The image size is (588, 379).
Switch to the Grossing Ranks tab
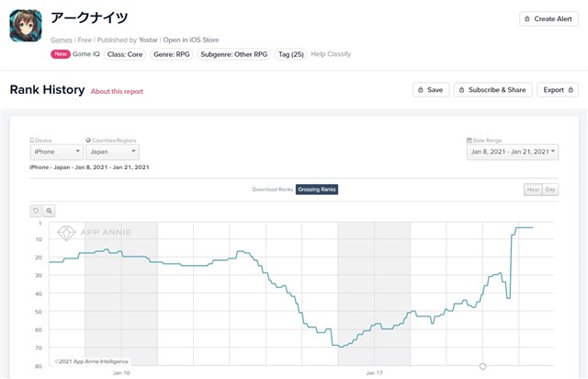317,189
